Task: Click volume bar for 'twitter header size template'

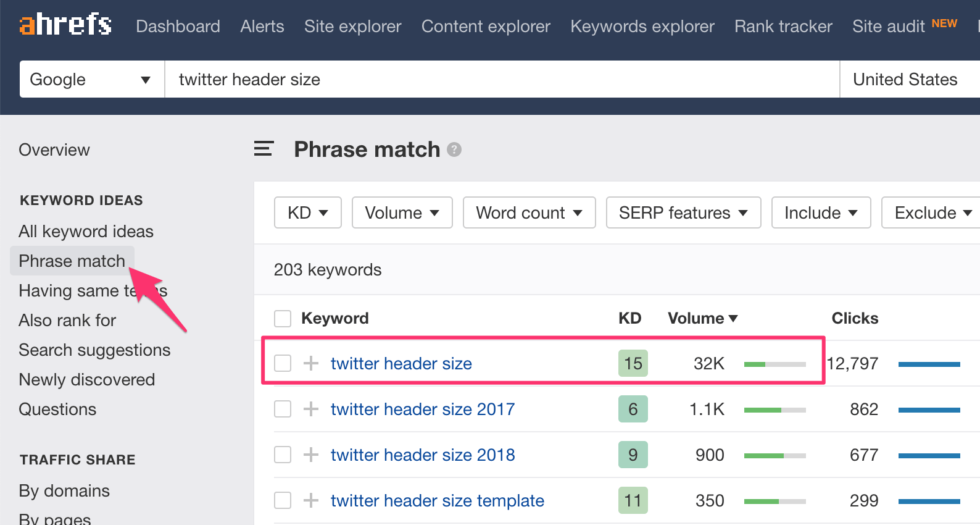Action: (x=775, y=502)
